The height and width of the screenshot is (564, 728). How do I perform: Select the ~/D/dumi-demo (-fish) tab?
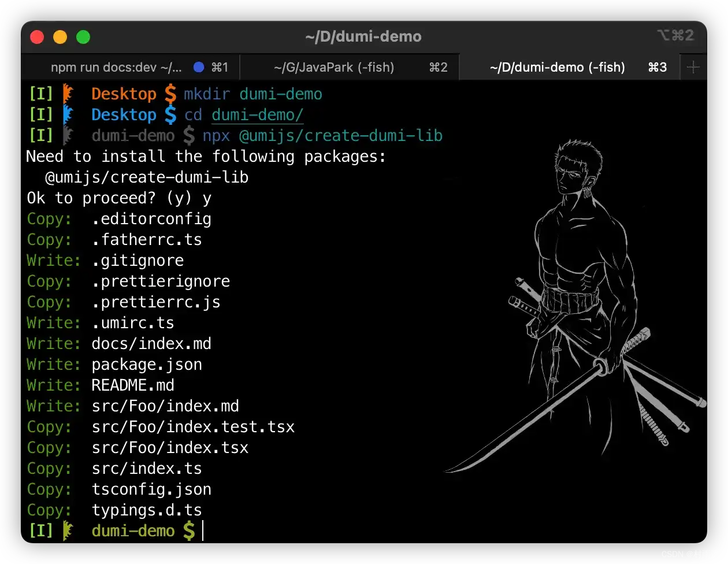557,68
